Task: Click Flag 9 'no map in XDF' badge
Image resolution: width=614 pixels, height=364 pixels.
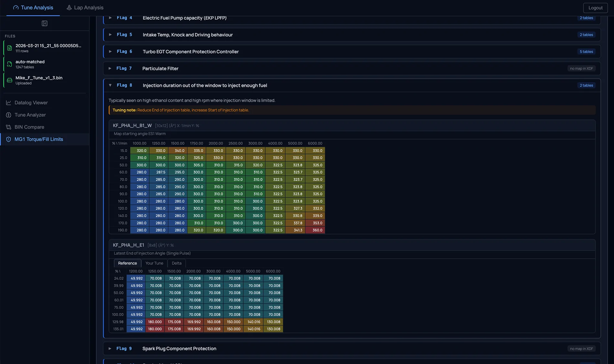Action: 581,349
